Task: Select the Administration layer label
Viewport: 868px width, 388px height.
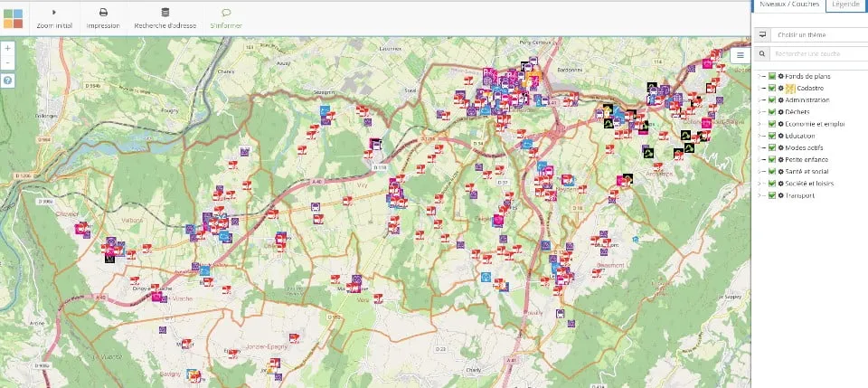Action: 807,100
